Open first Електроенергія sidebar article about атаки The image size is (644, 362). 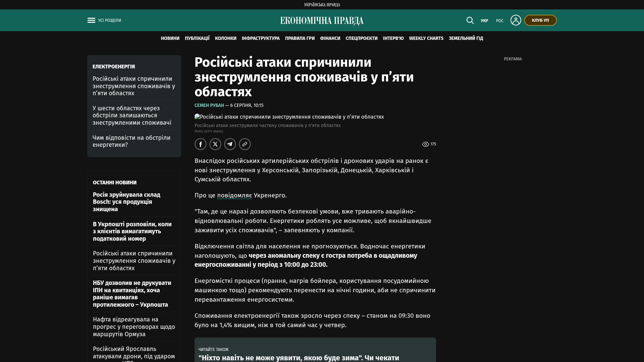click(134, 86)
